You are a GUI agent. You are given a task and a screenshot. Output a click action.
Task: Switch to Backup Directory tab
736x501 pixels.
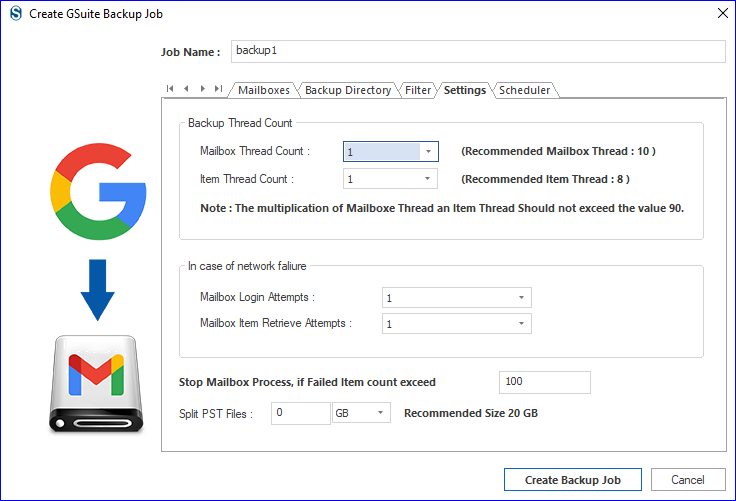click(348, 90)
